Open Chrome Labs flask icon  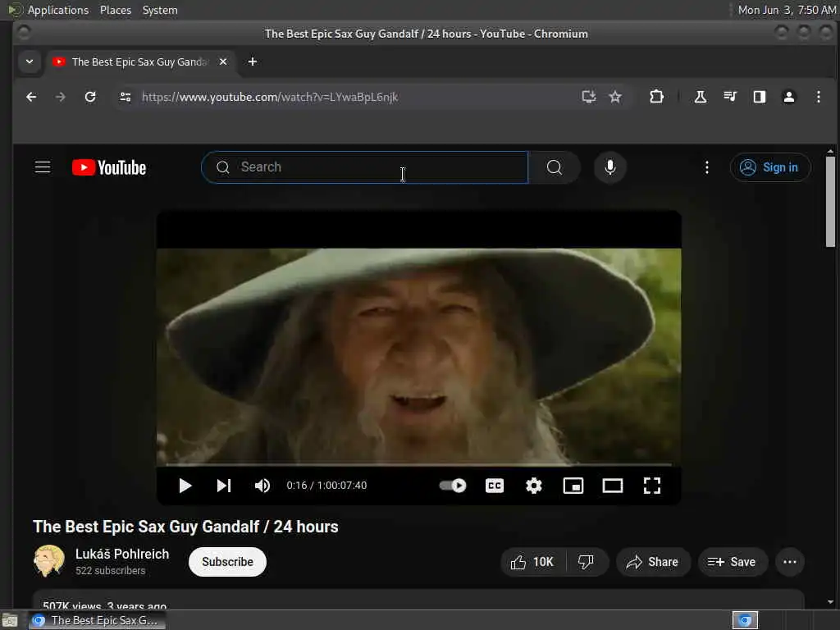tap(701, 97)
